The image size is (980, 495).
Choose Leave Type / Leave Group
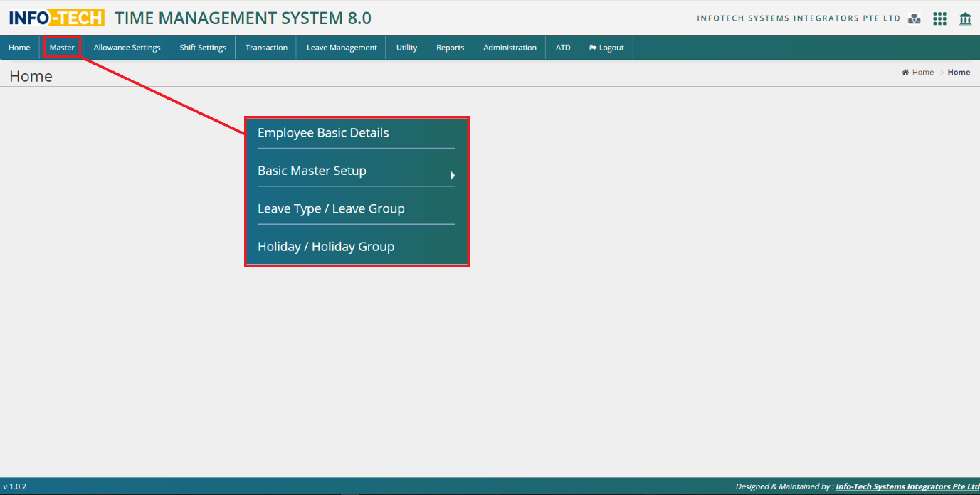(x=331, y=208)
